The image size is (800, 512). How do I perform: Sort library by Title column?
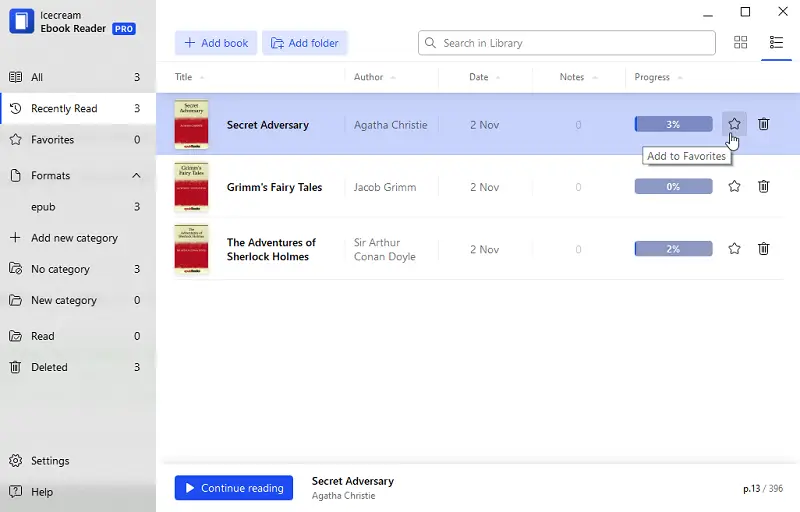pyautogui.click(x=189, y=77)
